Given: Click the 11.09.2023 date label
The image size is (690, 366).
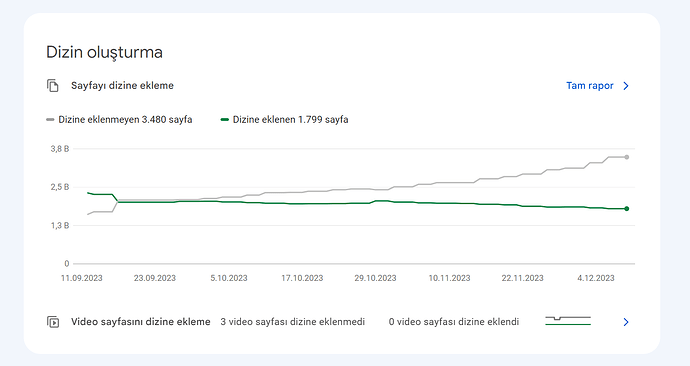Looking at the screenshot, I should click(x=81, y=278).
